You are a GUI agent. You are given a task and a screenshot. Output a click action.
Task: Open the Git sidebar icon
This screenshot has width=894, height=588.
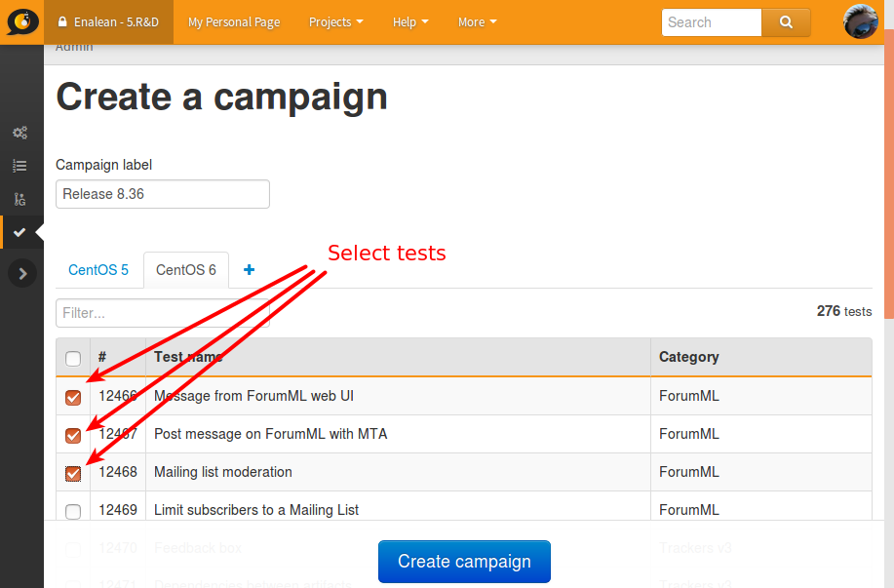coord(19,199)
